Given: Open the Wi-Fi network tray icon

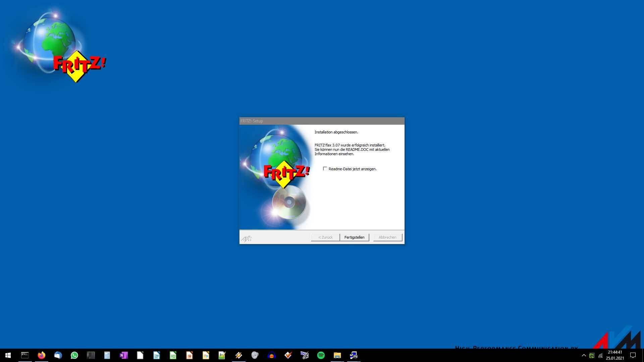Looking at the screenshot, I should pyautogui.click(x=600, y=355).
